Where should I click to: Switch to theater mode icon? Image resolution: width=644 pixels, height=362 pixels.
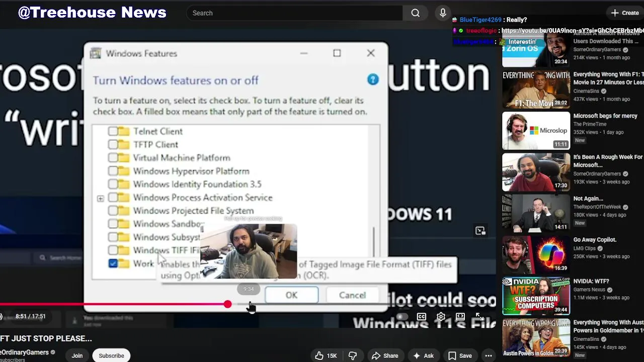(x=460, y=317)
